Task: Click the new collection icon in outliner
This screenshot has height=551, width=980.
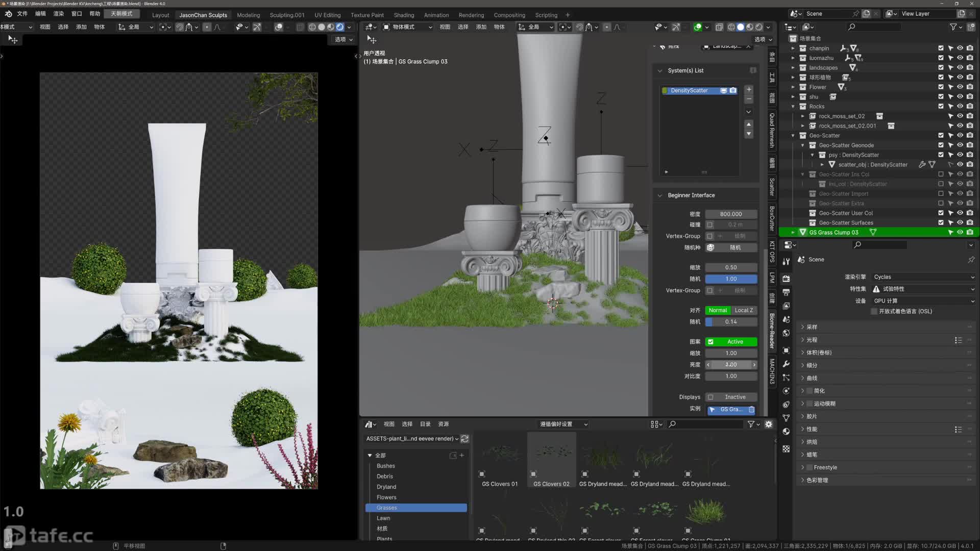Action: (x=970, y=27)
